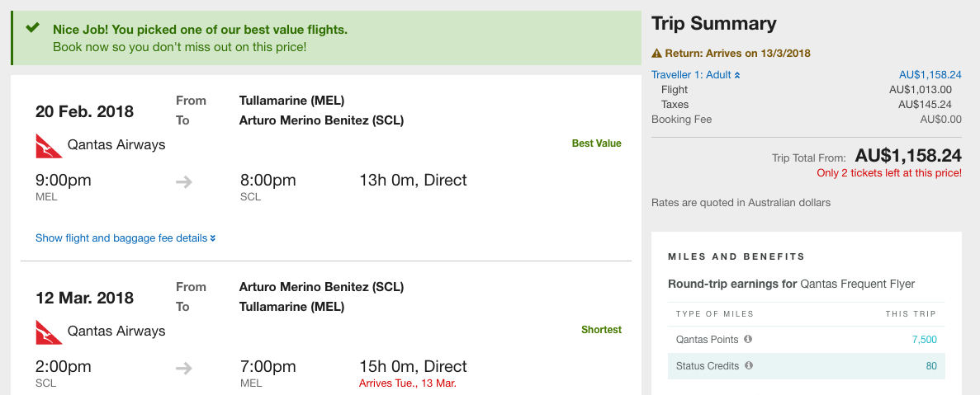Click the Qantas logo on outbound flight
Image resolution: width=980 pixels, height=395 pixels.
(x=49, y=145)
